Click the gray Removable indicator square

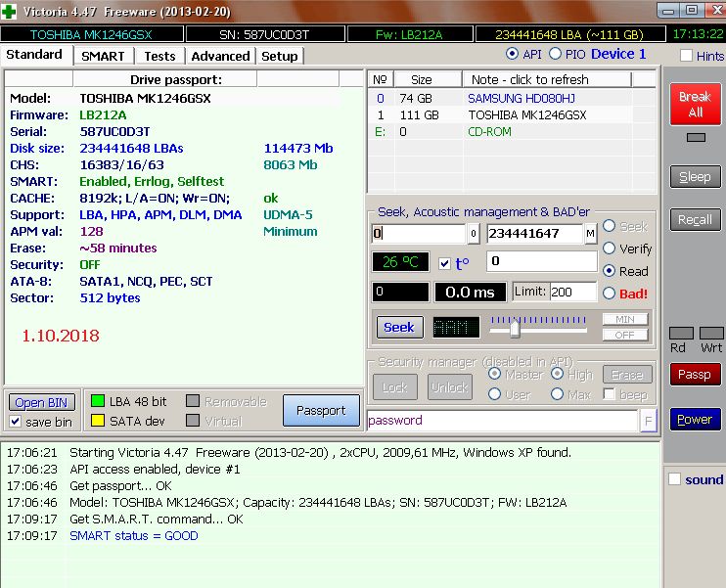pos(193,401)
